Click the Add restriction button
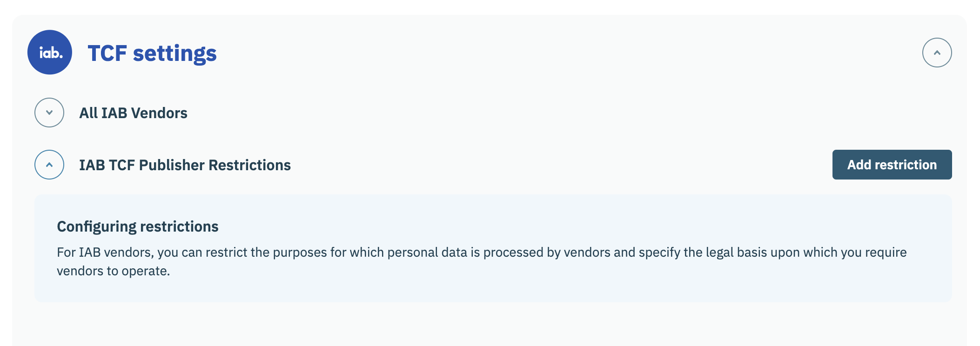980x346 pixels. coord(892,165)
